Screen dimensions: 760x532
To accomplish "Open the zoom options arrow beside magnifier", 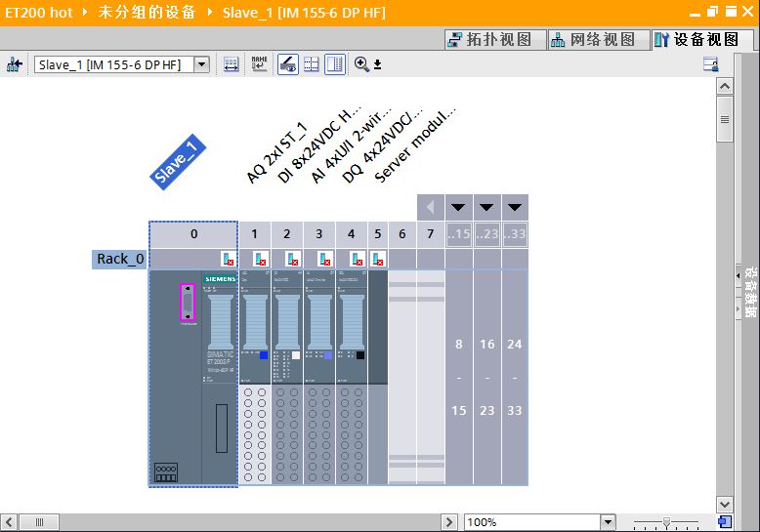I will (378, 64).
